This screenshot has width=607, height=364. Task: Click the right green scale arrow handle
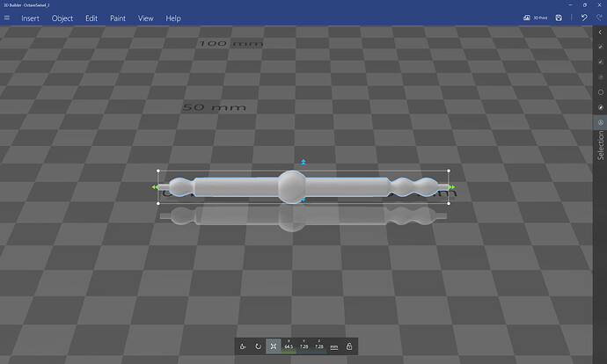(451, 187)
